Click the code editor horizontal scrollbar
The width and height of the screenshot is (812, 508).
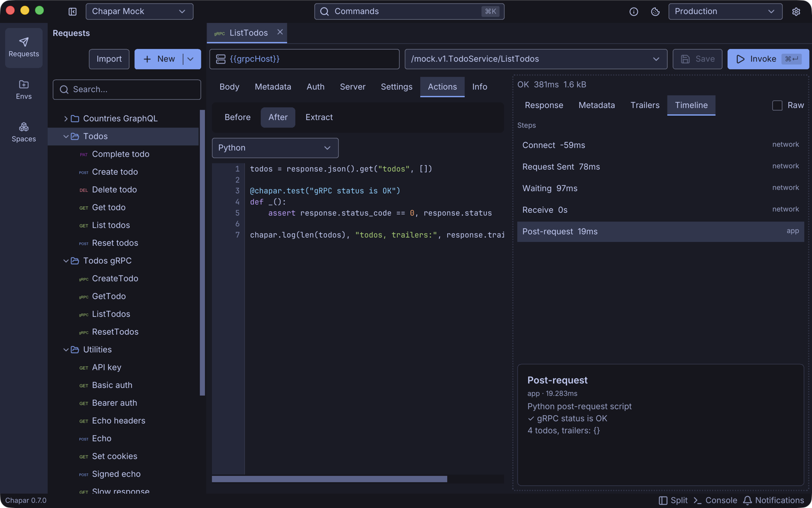pos(329,479)
